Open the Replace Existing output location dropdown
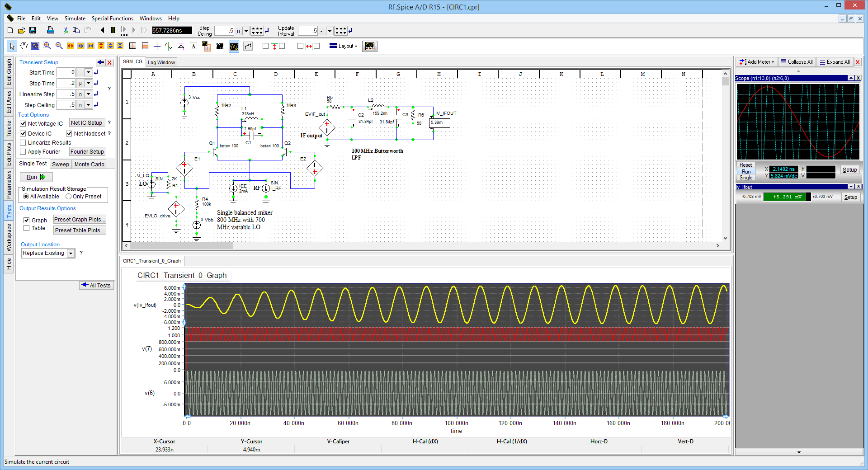 [x=71, y=254]
